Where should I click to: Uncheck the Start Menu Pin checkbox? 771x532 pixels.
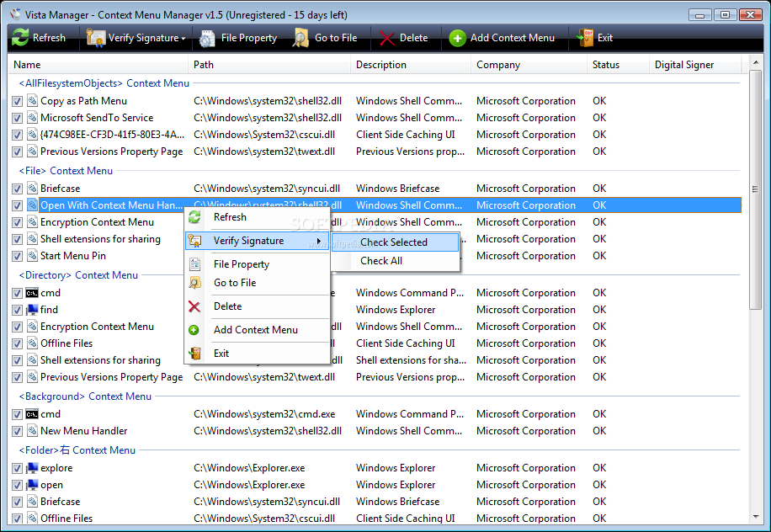tap(17, 256)
